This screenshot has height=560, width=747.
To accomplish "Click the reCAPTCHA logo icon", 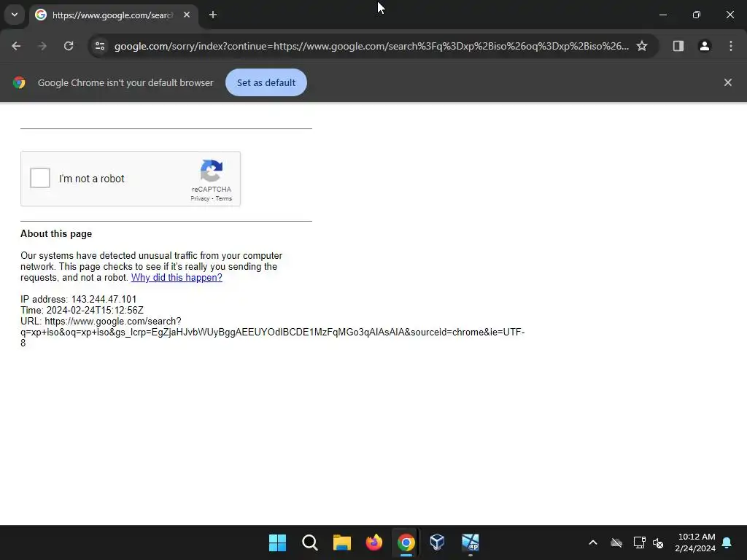I will [212, 171].
